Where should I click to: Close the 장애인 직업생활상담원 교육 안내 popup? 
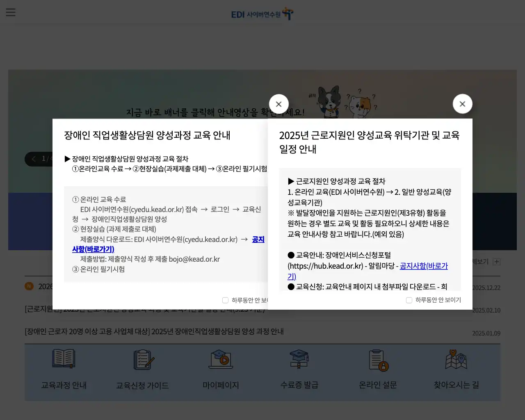click(278, 104)
